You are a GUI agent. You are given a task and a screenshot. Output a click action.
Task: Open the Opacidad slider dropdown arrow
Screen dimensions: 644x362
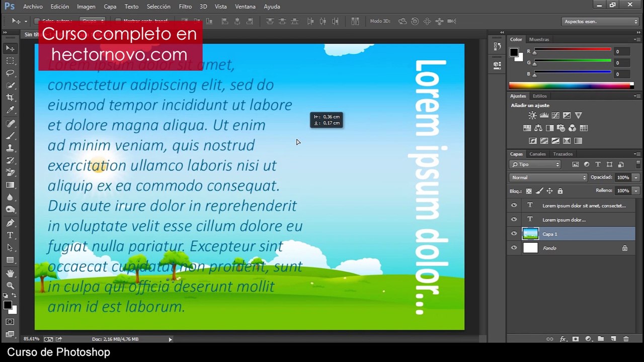(636, 177)
